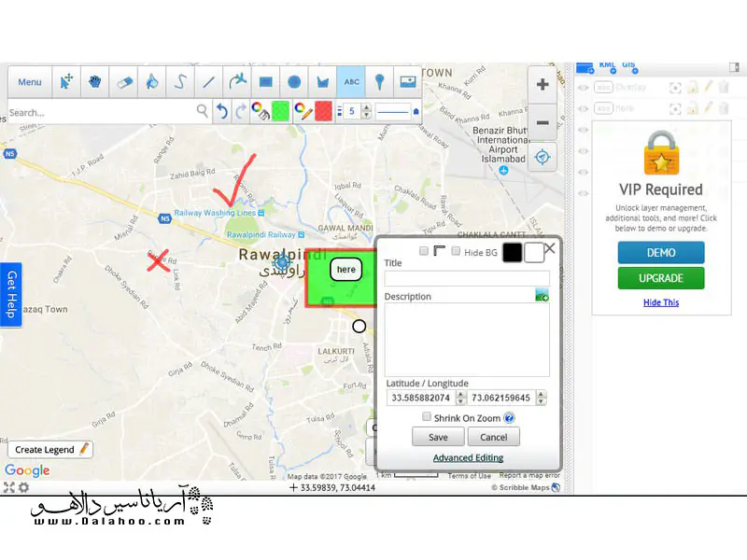Zoom in the map with plus button
Image resolution: width=747 pixels, height=560 pixels.
pyautogui.click(x=543, y=85)
